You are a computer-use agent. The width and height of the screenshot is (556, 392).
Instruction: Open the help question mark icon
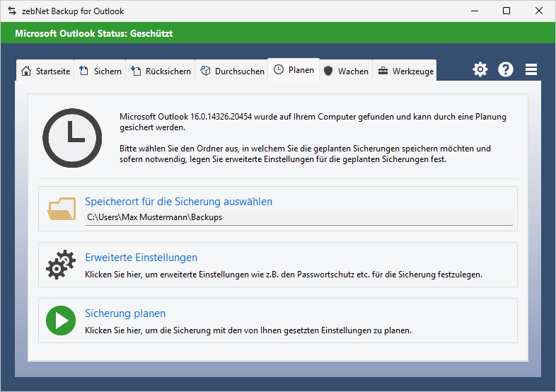coord(506,69)
